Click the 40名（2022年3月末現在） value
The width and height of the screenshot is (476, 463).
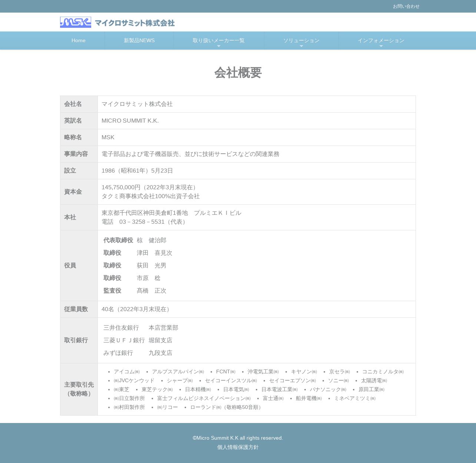coord(137,309)
